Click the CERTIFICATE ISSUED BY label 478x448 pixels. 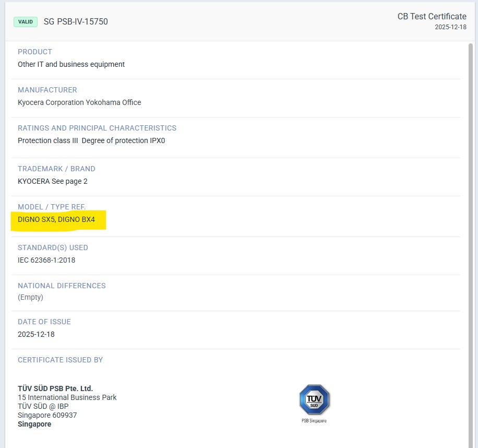click(x=60, y=360)
